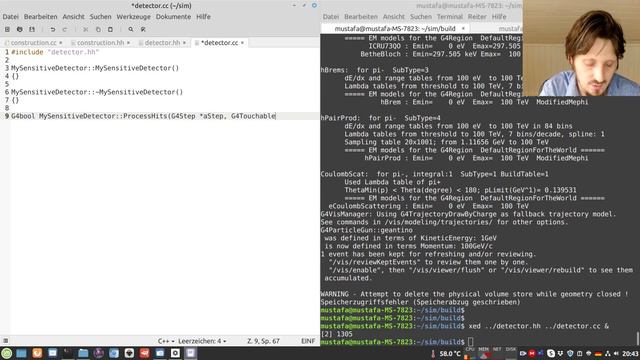Image resolution: width=640 pixels, height=360 pixels.
Task: Open find and replace toolbar icon
Action: click(143, 29)
